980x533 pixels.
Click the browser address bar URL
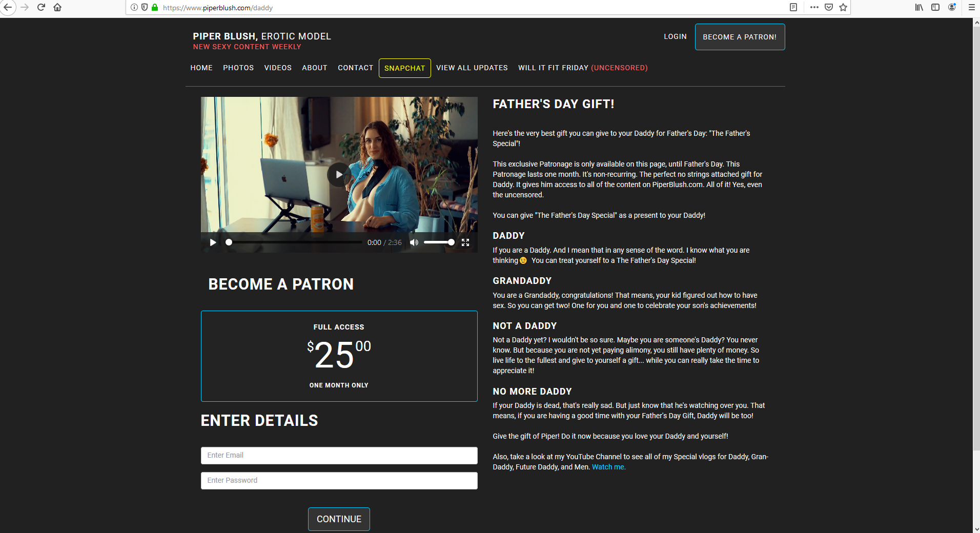point(217,8)
